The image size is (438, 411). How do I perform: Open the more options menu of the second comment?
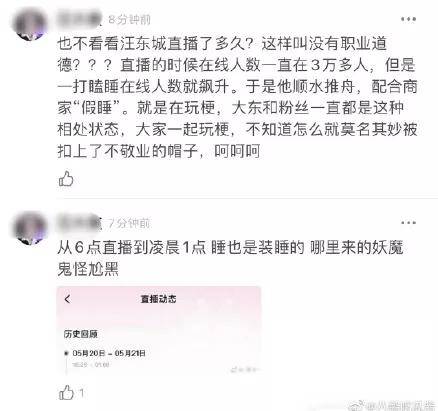408,222
